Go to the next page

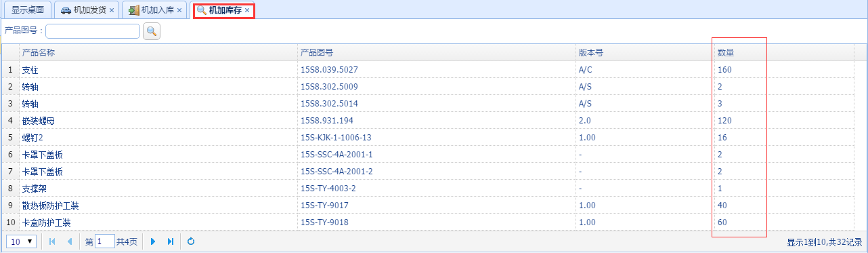coord(154,241)
